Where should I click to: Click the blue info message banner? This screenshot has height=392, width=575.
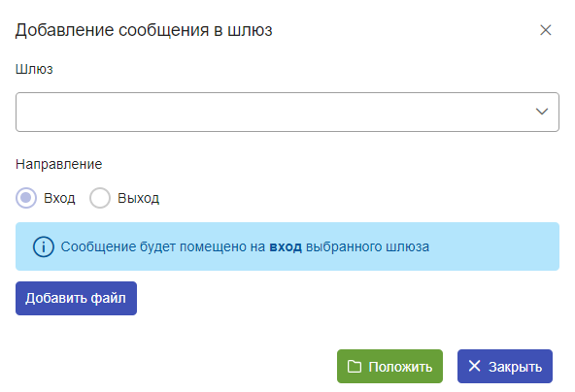coord(287,246)
